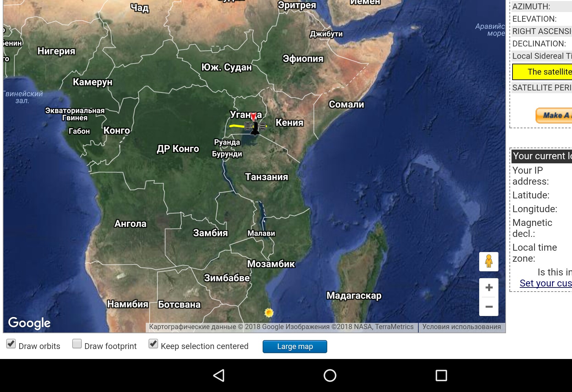
Task: Click the SATELLITE PERIOD row label
Action: coord(542,88)
